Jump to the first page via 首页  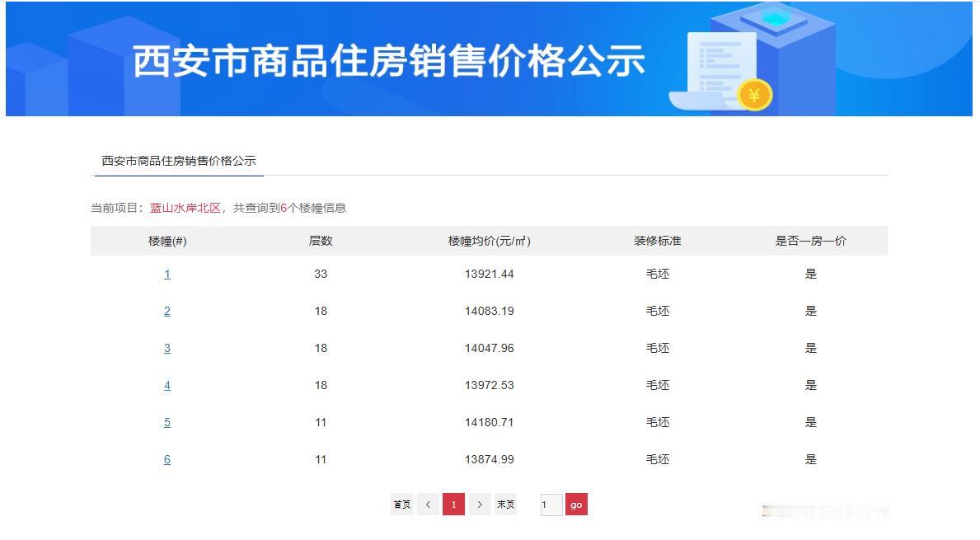(x=401, y=504)
